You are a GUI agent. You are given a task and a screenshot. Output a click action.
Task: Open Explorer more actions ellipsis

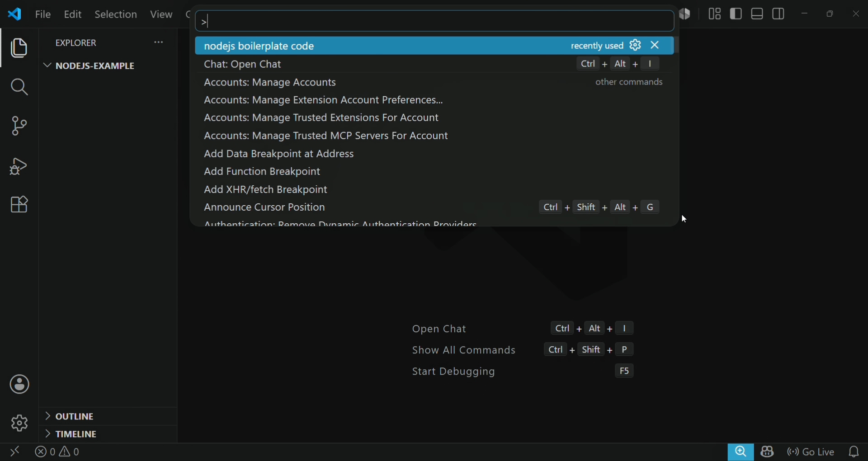[x=159, y=42]
